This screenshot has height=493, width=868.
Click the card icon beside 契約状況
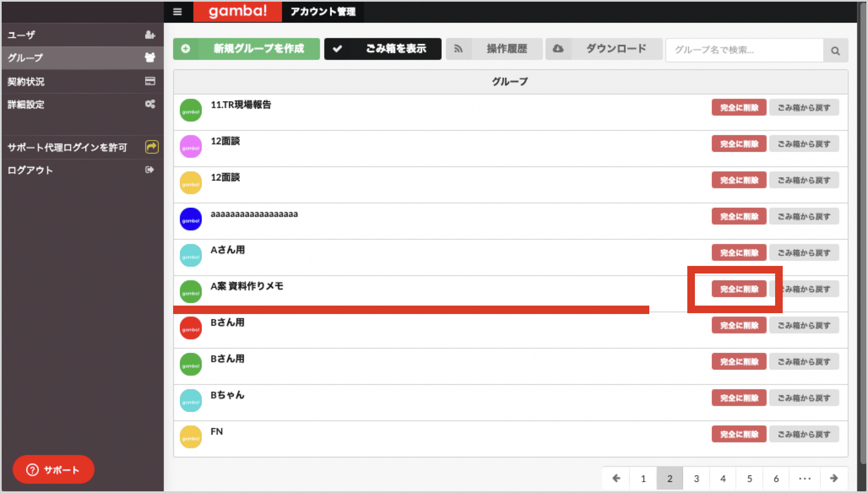pos(150,81)
